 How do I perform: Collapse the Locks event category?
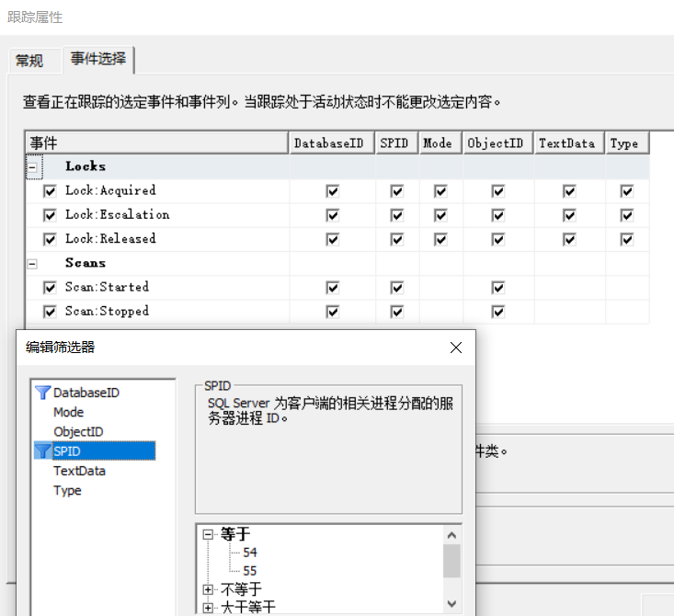pyautogui.click(x=33, y=167)
